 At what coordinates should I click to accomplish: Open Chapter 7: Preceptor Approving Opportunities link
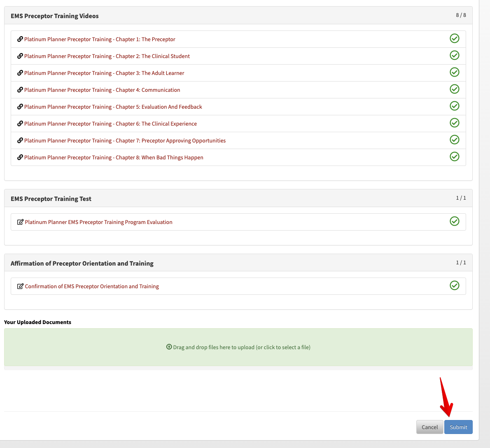(x=125, y=140)
